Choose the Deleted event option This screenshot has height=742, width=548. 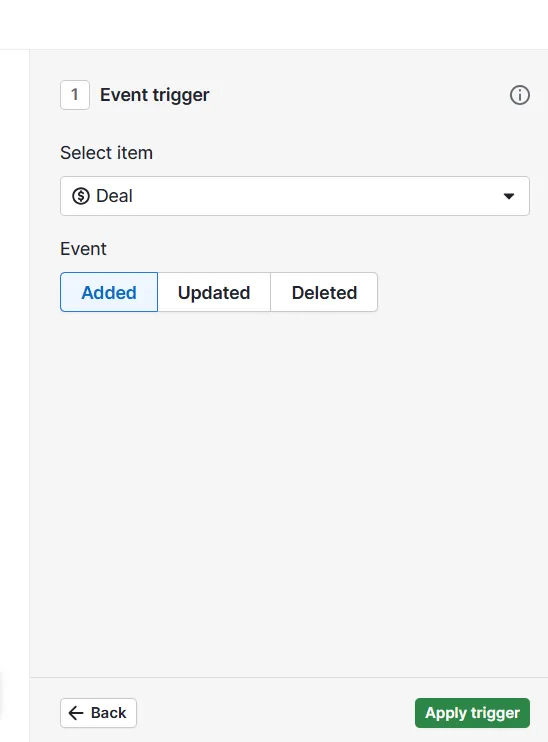324,292
